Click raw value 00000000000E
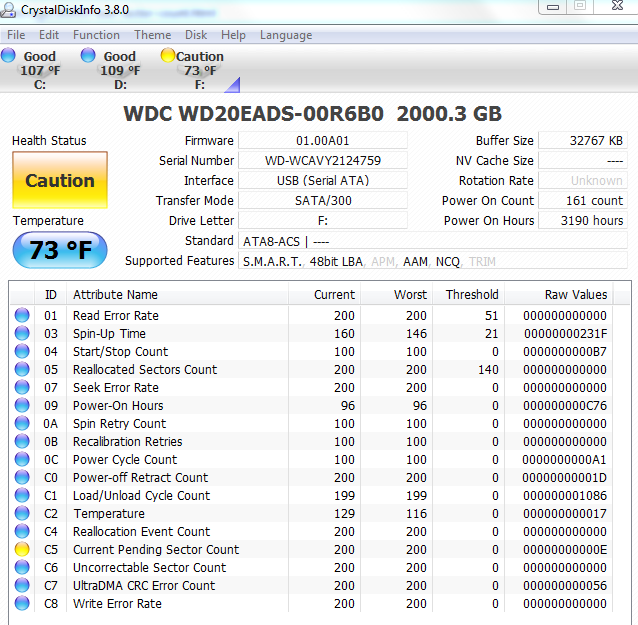The width and height of the screenshot is (638, 625). point(565,550)
